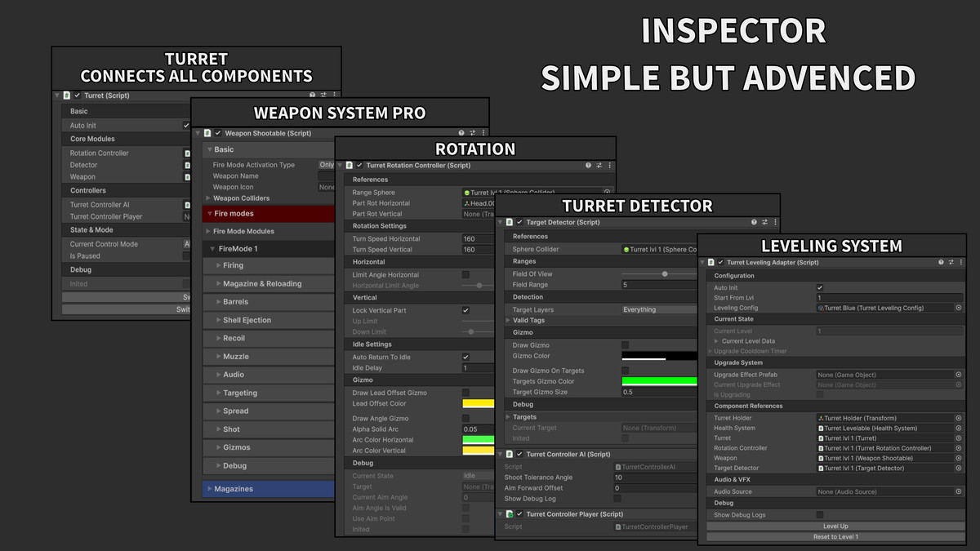Click script icon of Turret Controller AI component

point(509,454)
